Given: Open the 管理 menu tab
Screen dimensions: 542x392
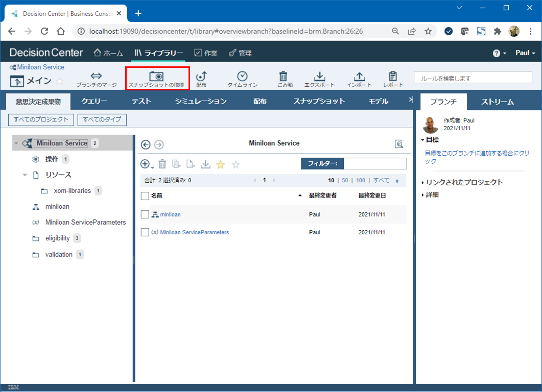Looking at the screenshot, I should pyautogui.click(x=240, y=53).
